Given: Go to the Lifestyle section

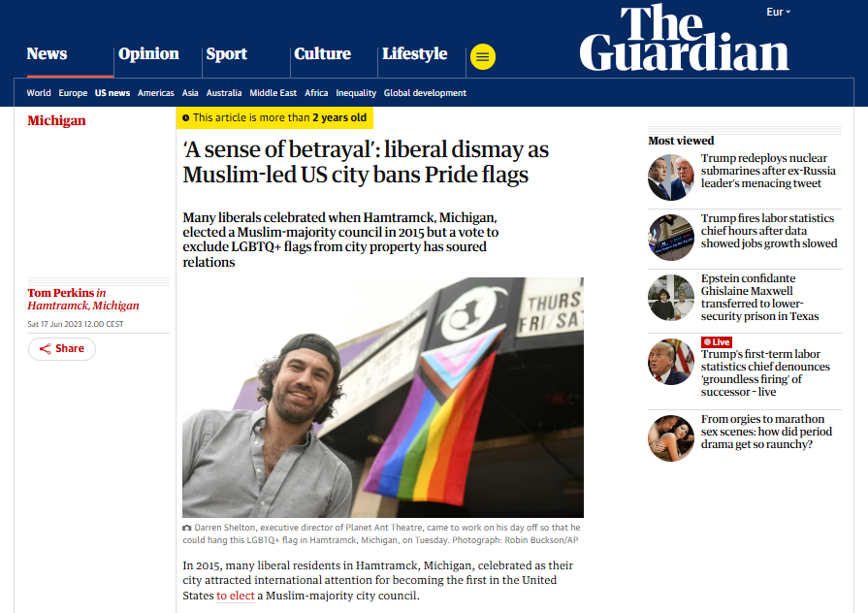Looking at the screenshot, I should (415, 53).
